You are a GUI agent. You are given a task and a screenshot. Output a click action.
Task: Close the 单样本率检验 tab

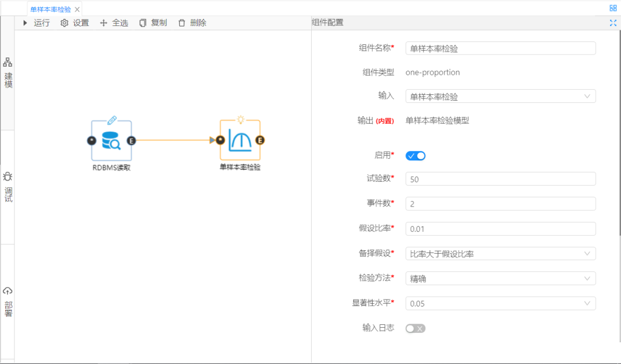pyautogui.click(x=77, y=9)
